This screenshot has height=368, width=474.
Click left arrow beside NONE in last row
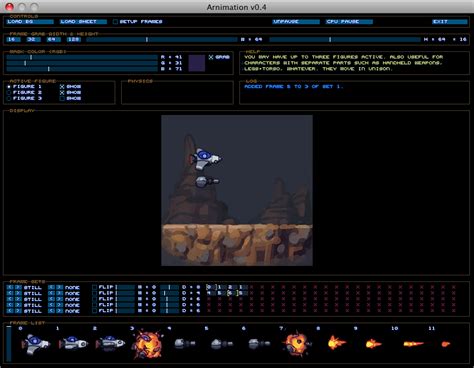pyautogui.click(x=51, y=311)
